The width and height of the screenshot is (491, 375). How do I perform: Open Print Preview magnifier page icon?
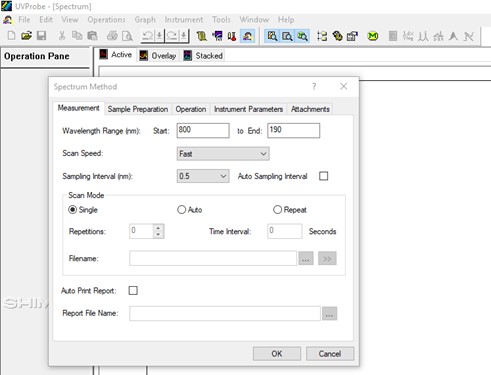click(127, 36)
